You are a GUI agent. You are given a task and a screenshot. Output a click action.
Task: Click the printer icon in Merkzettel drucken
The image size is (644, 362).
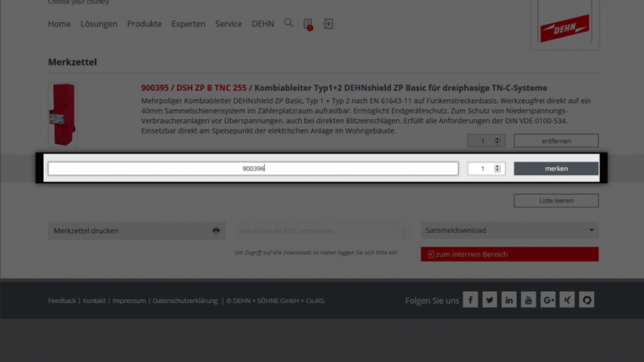coord(216,231)
